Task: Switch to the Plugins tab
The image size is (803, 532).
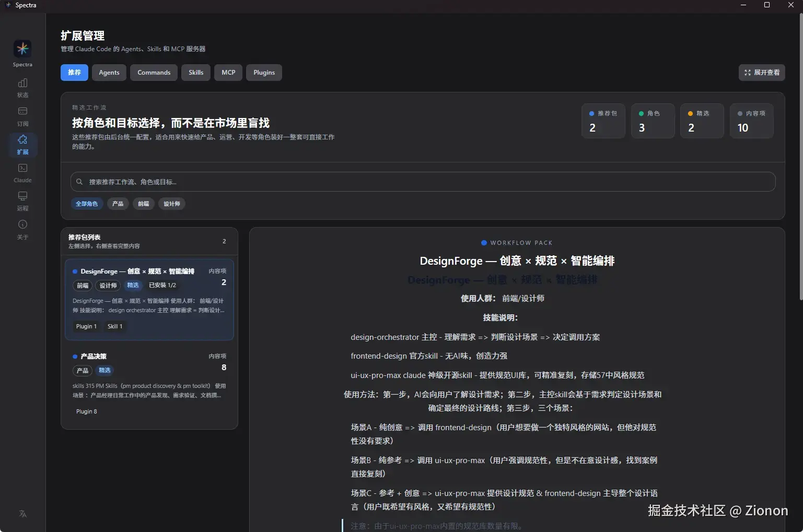Action: pyautogui.click(x=264, y=73)
